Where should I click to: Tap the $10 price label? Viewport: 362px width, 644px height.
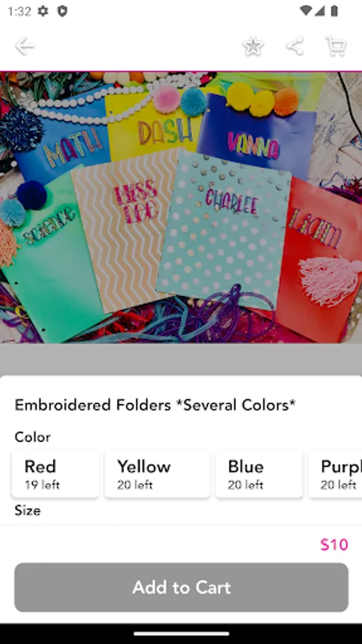[x=334, y=545]
